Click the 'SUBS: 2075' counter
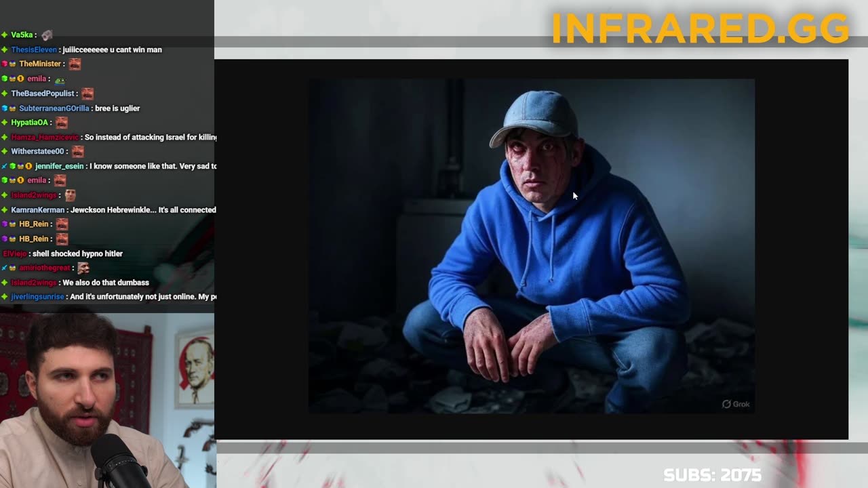Viewport: 868px width, 488px height. point(713,475)
